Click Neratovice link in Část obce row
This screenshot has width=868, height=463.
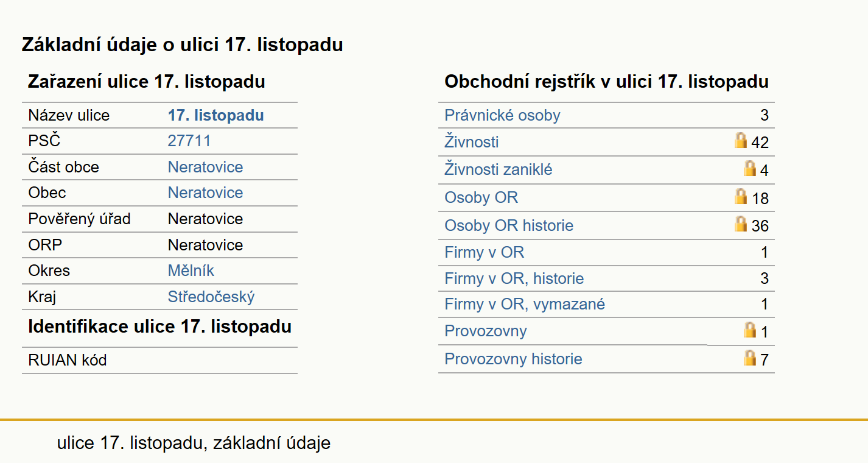pos(205,167)
